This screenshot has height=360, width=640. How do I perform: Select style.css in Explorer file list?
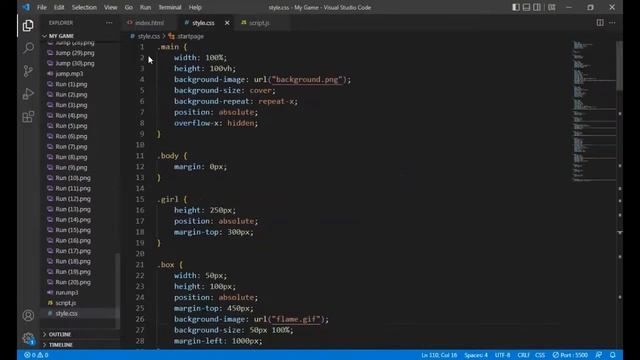(x=67, y=313)
